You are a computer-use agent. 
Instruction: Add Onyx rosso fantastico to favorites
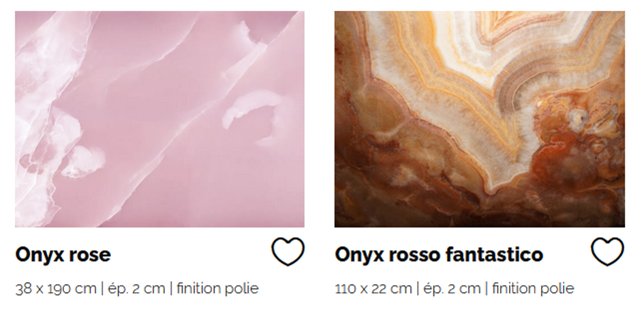coord(607,252)
